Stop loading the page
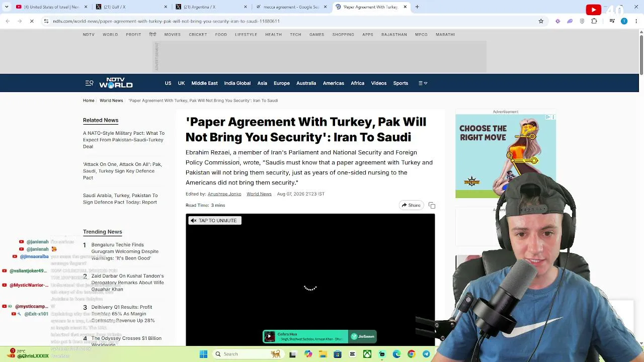The height and width of the screenshot is (362, 644). point(31,21)
